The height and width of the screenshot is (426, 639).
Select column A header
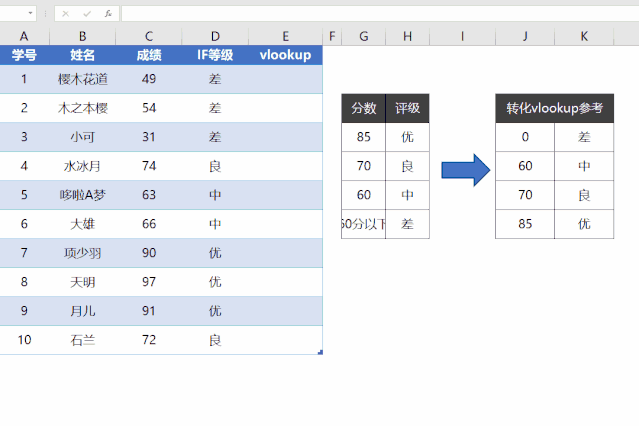[x=24, y=37]
